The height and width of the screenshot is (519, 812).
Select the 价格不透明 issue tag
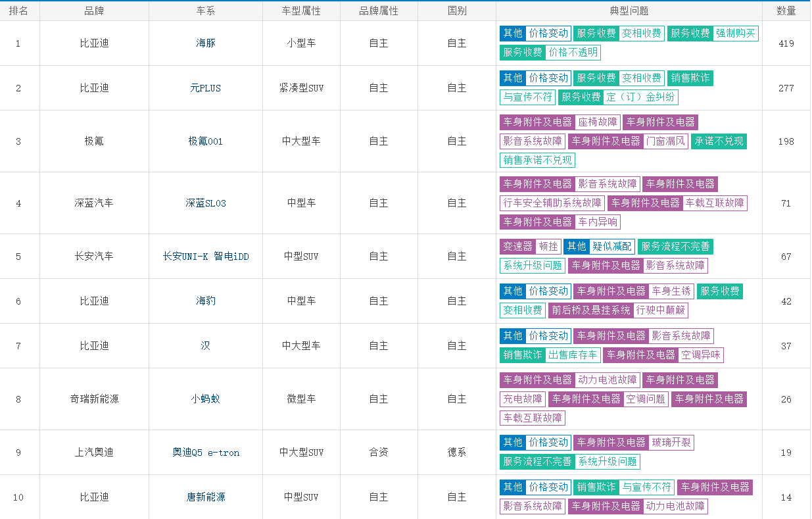pyautogui.click(x=573, y=53)
